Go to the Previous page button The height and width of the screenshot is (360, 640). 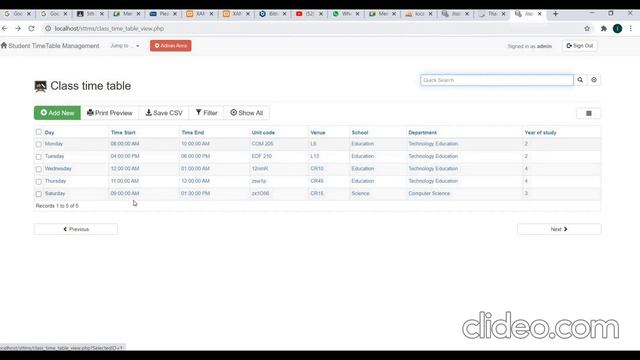76,229
